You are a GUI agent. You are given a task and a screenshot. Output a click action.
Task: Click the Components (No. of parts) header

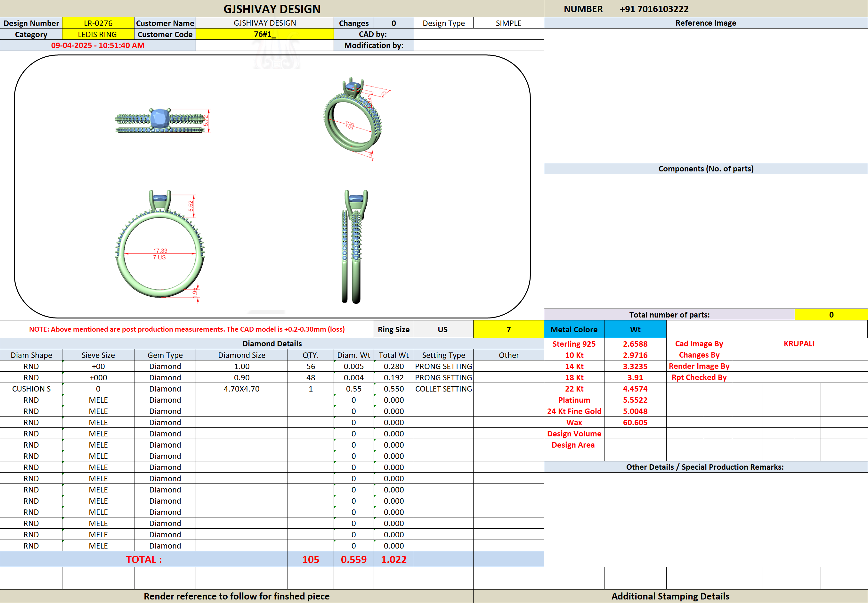coord(706,169)
